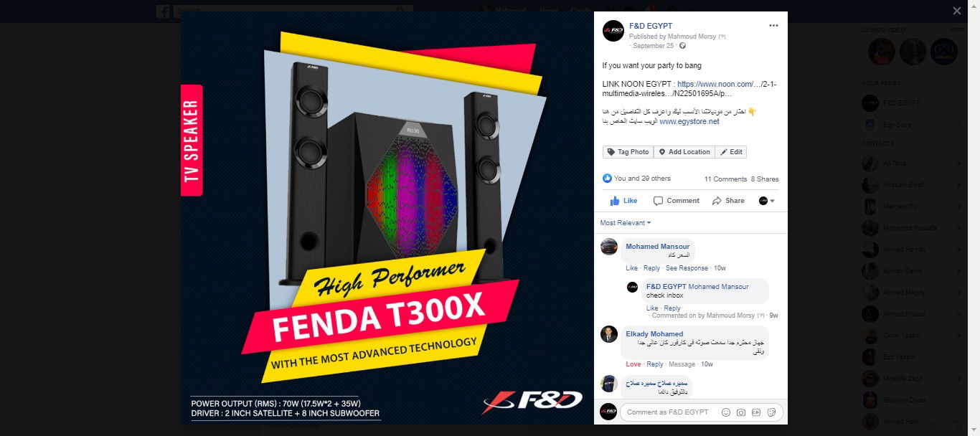Viewport: 980px width, 436px height.
Task: Open the sticker picker icon
Action: tap(772, 412)
